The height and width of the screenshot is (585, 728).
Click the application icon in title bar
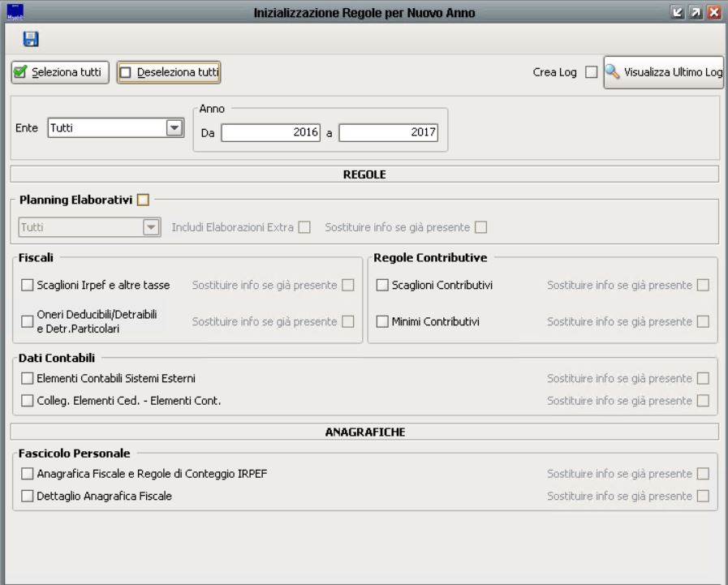[15, 11]
